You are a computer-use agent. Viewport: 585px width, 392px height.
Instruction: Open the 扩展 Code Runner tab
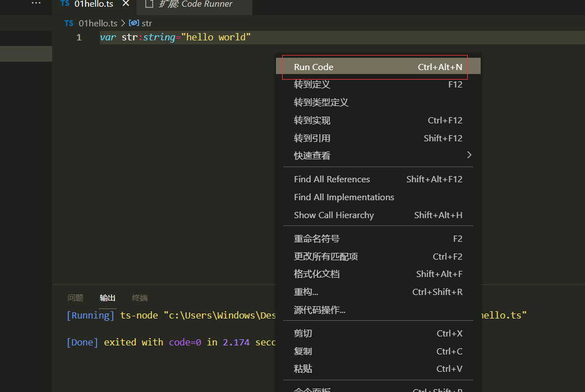pos(195,5)
